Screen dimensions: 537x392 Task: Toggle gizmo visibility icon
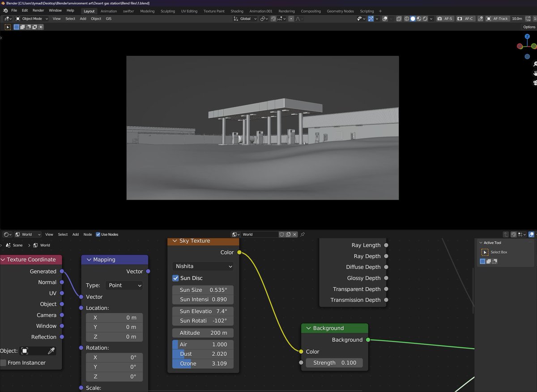[x=371, y=19]
